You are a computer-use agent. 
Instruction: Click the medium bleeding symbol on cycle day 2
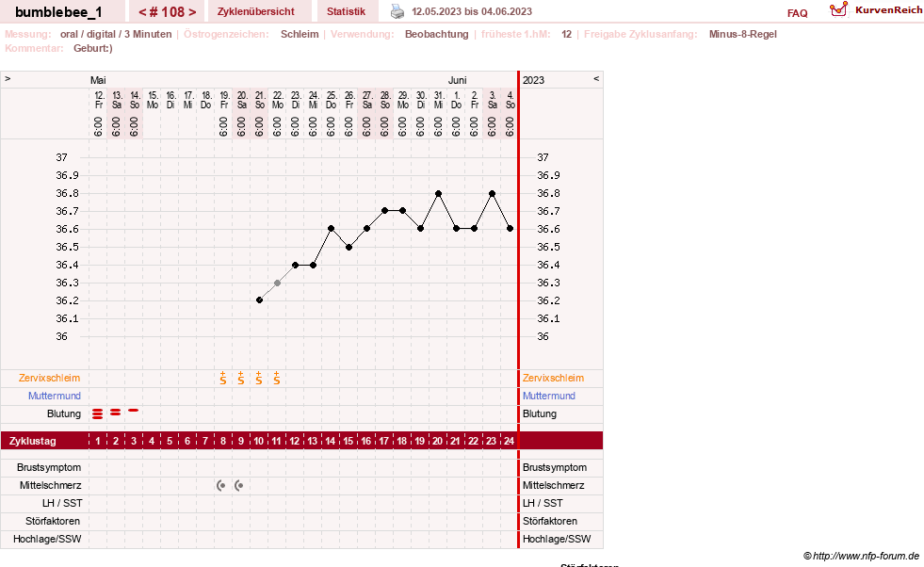point(116,412)
